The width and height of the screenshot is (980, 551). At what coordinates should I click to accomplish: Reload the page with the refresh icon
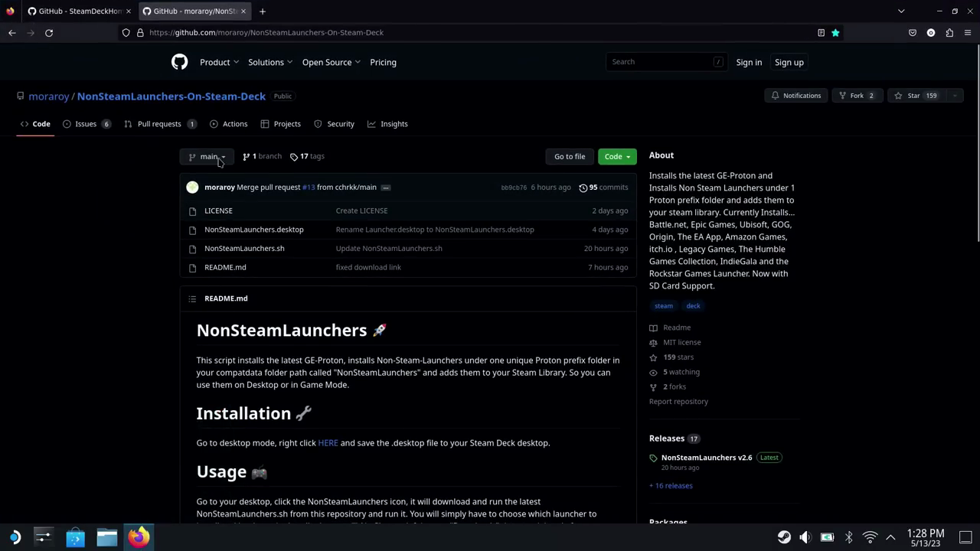point(49,33)
